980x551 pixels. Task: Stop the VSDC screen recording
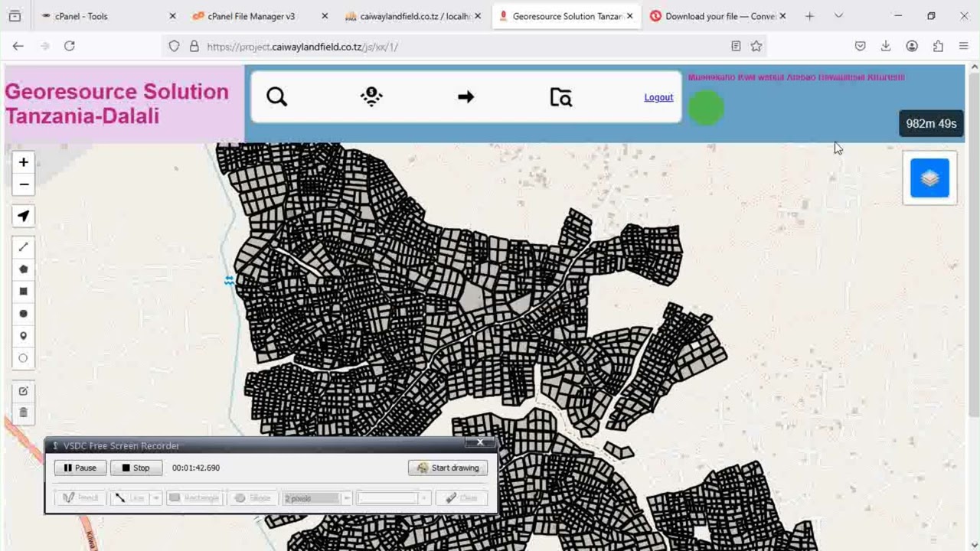pyautogui.click(x=136, y=468)
